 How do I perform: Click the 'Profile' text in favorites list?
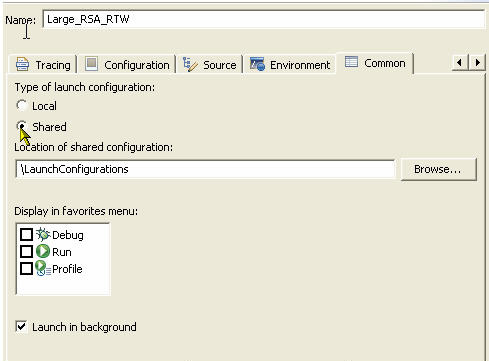(x=67, y=269)
